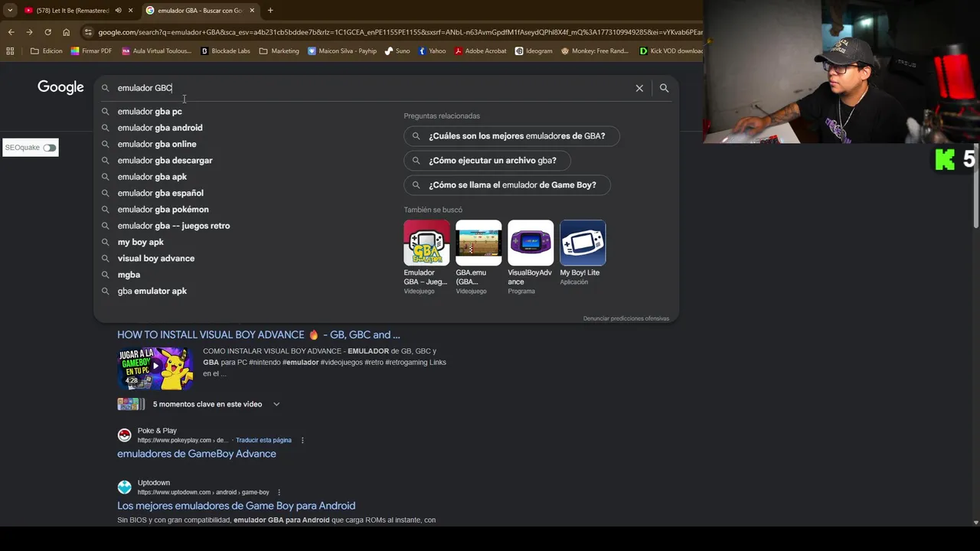Open the Blockade Labs bookmark
Viewport: 980px width, 551px height.
(225, 51)
